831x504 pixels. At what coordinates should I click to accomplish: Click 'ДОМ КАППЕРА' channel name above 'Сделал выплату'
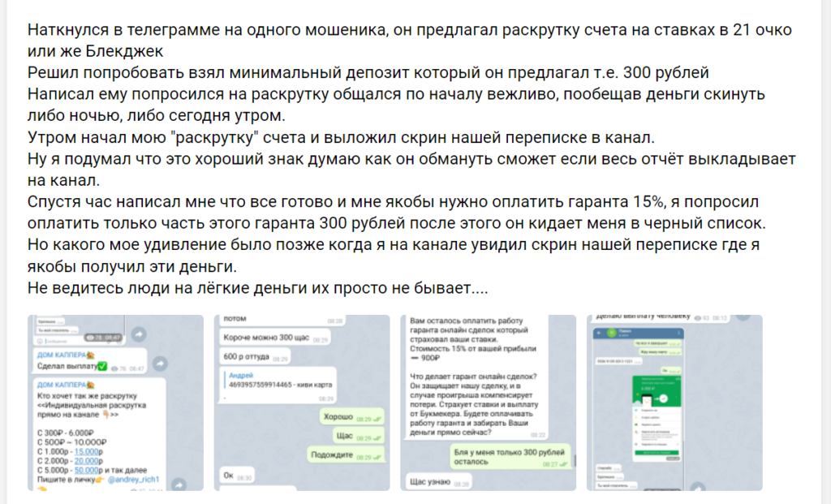66,355
